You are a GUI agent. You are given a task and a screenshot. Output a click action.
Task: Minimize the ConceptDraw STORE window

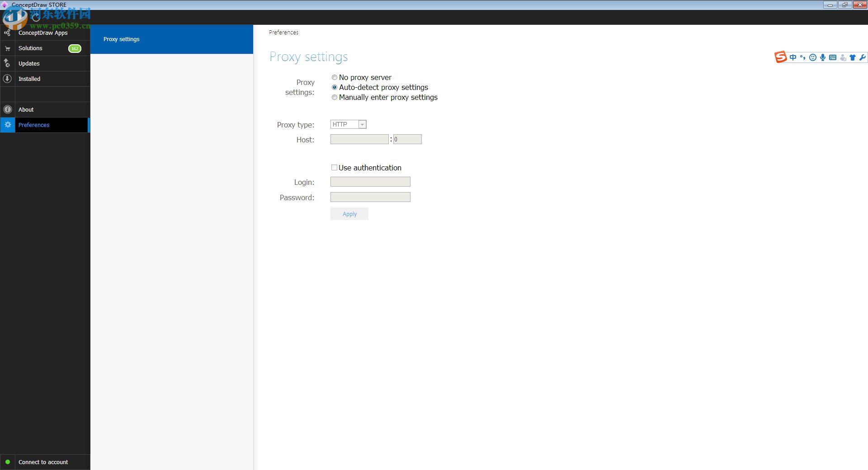(x=830, y=5)
